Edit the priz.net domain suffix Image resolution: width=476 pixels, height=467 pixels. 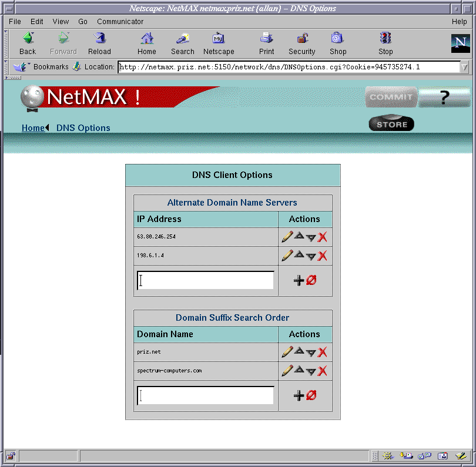287,352
